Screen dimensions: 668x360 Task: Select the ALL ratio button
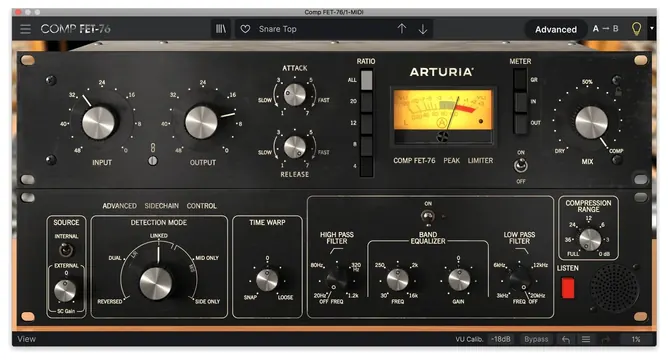(x=366, y=80)
